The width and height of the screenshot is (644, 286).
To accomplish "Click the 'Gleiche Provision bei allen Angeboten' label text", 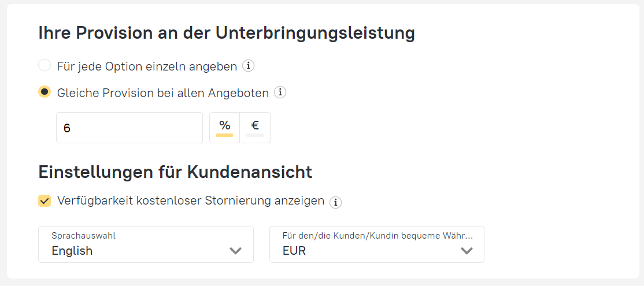I will pos(162,92).
